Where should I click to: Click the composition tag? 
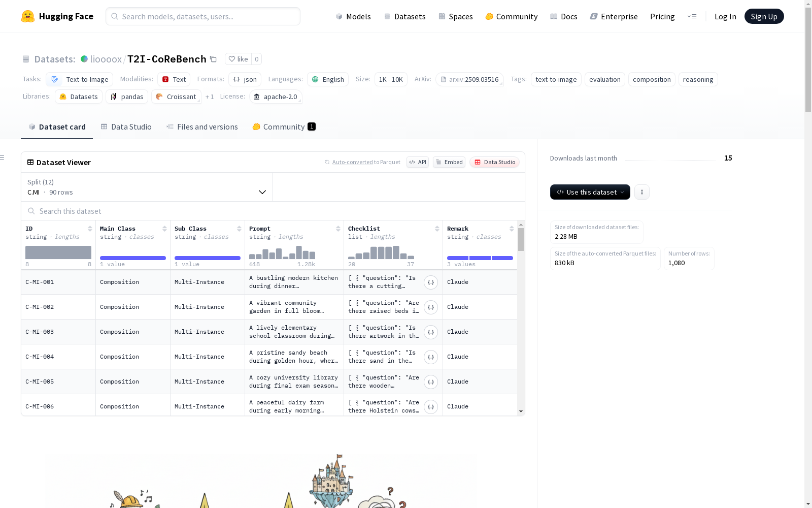(652, 79)
